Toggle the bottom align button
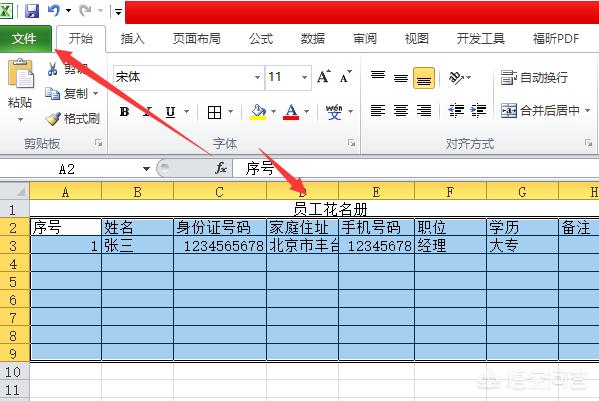Image resolution: width=599 pixels, height=401 pixels. tap(424, 78)
